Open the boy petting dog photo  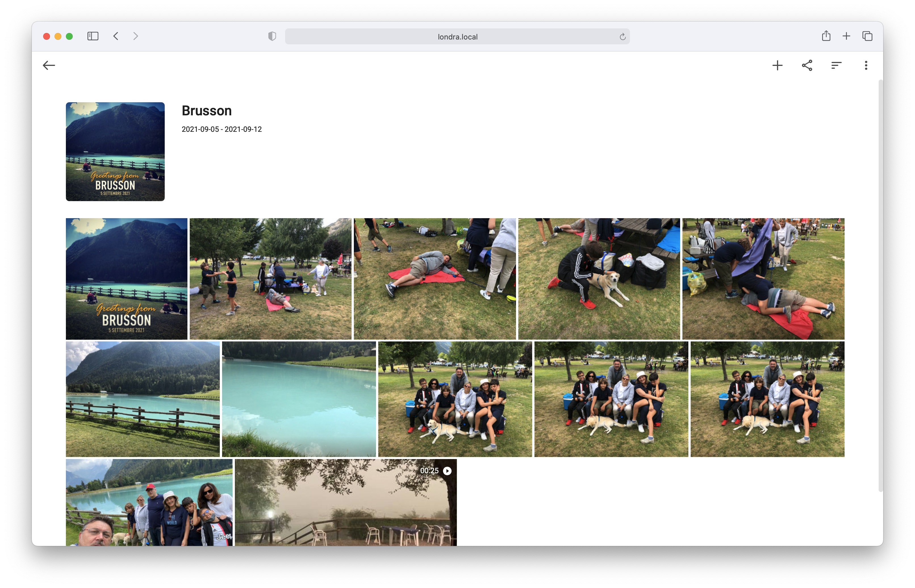[x=599, y=279]
